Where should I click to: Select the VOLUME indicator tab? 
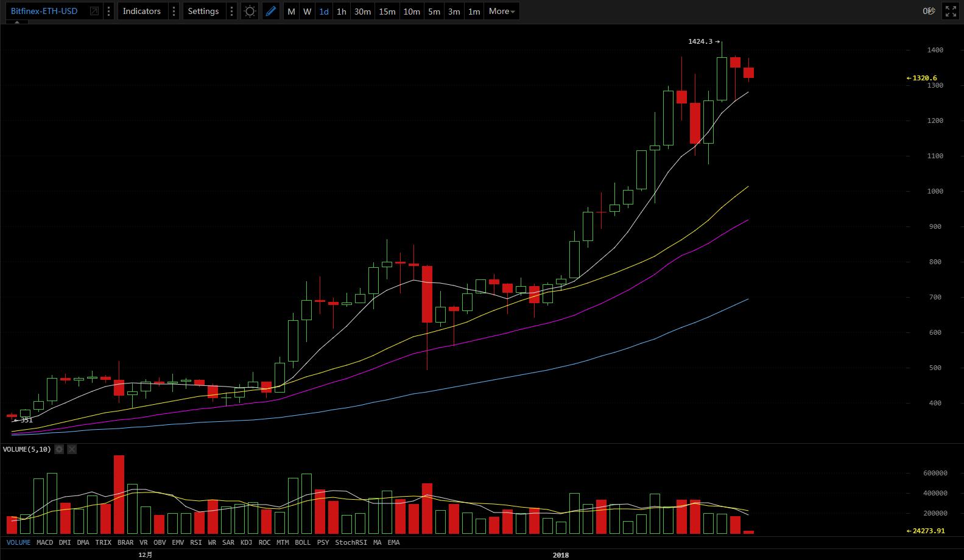point(18,542)
